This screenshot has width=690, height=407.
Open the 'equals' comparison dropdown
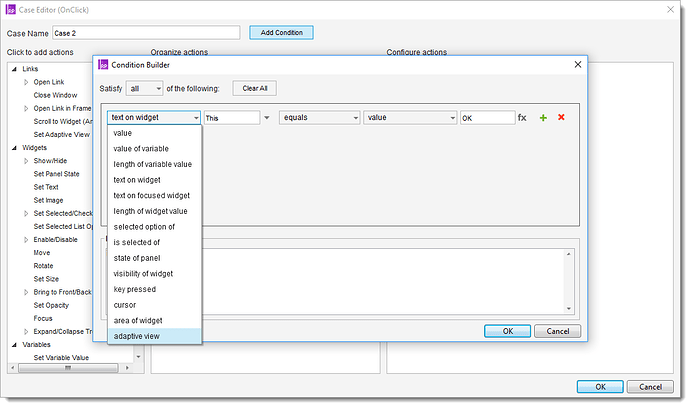coord(319,117)
